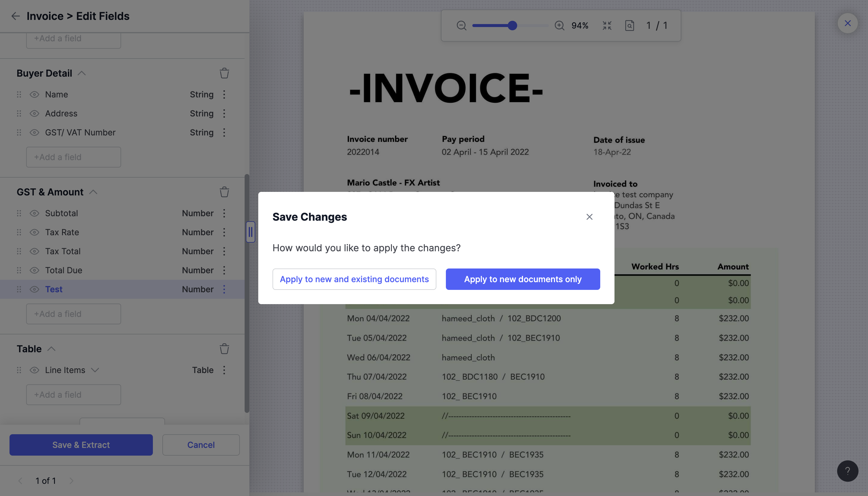
Task: Collapse the Table section
Action: point(51,349)
